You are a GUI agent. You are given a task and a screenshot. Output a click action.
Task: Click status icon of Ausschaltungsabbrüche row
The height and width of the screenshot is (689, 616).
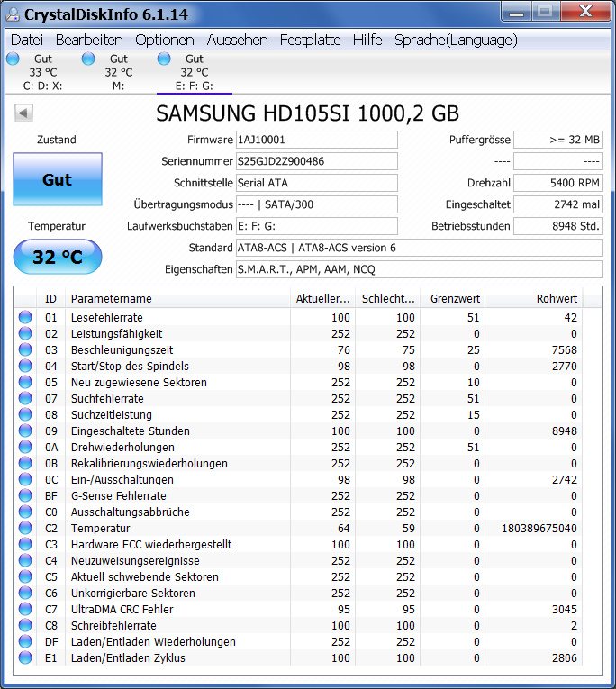[25, 512]
